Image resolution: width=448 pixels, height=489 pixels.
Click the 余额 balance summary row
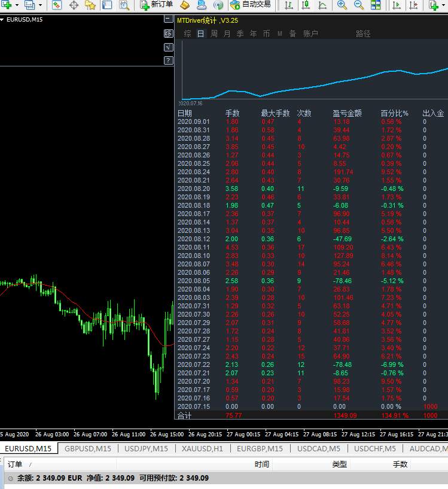tap(226, 478)
